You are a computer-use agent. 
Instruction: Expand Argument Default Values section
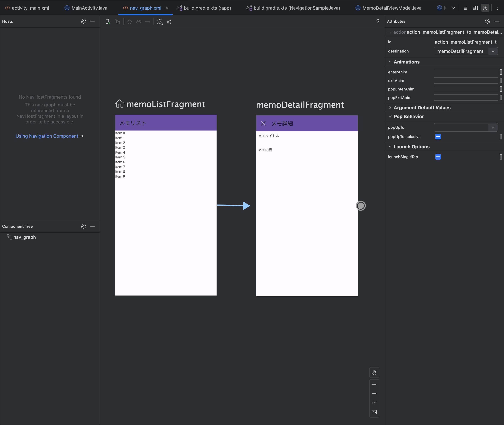390,108
